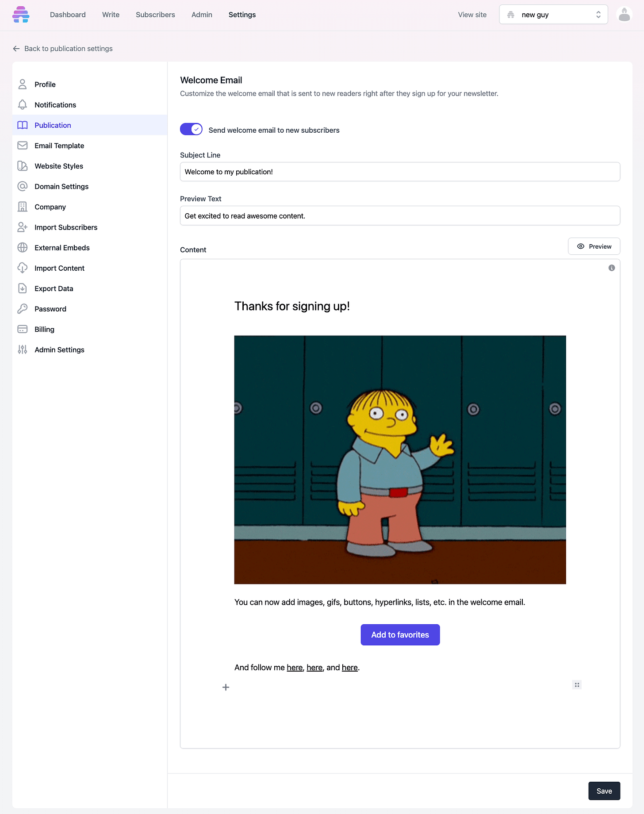Click the info icon in content editor
This screenshot has height=814, width=644.
612,268
